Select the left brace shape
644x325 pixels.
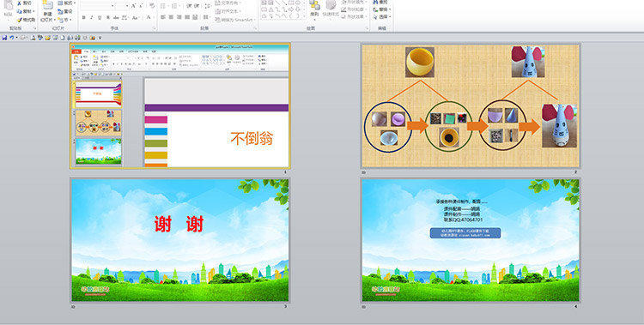click(291, 16)
